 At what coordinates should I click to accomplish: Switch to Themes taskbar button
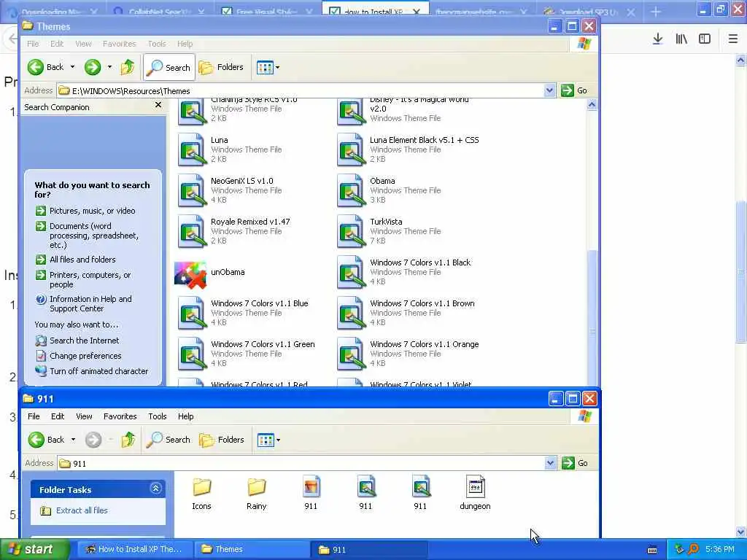pos(252,550)
